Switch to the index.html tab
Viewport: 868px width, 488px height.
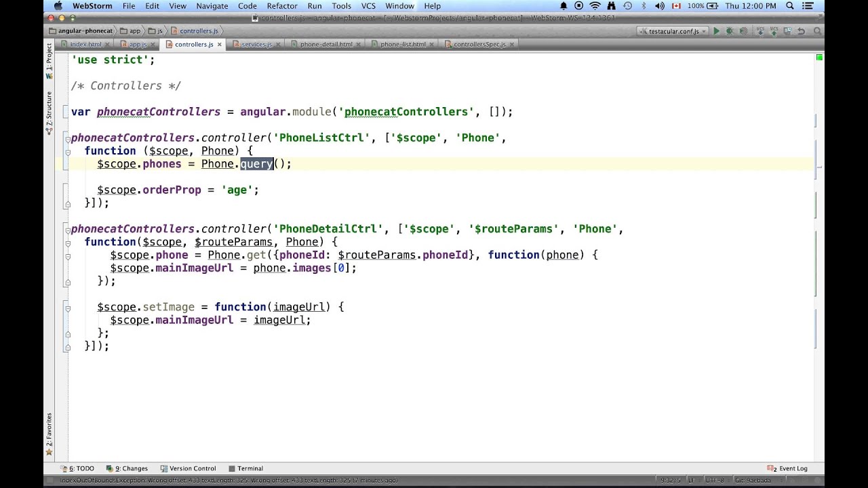(85, 45)
